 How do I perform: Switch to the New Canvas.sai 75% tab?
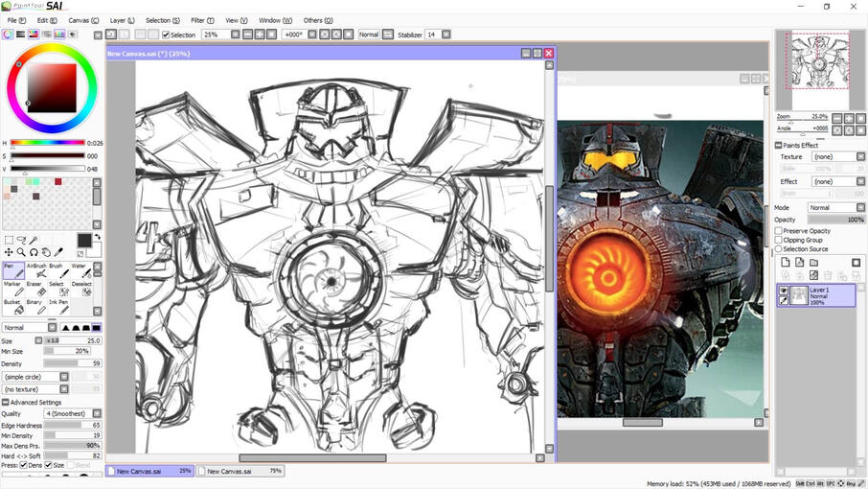240,472
